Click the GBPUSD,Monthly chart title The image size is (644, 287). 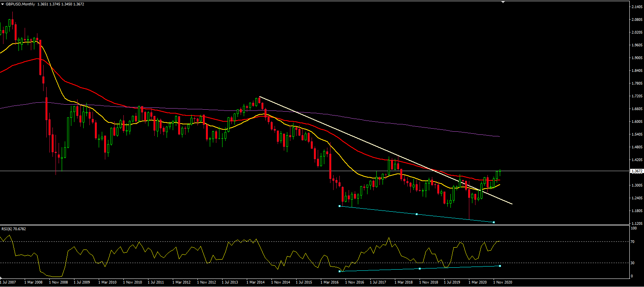click(x=20, y=4)
